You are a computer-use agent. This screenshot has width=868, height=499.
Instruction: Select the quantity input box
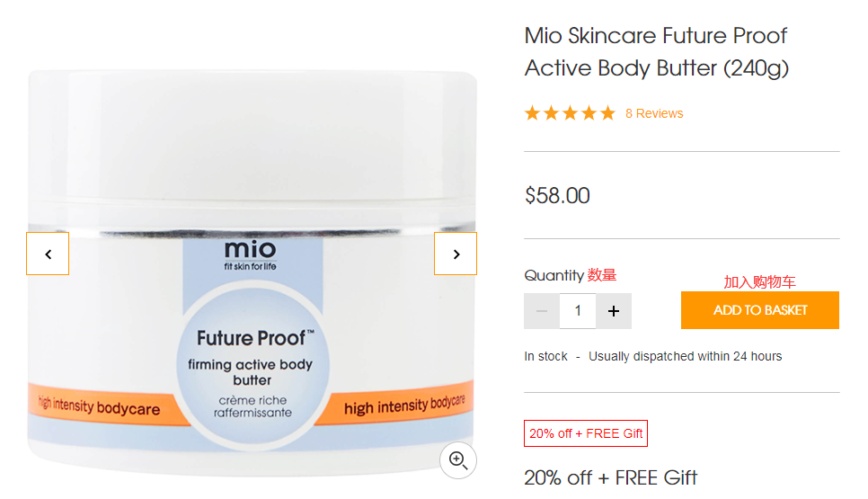click(578, 311)
